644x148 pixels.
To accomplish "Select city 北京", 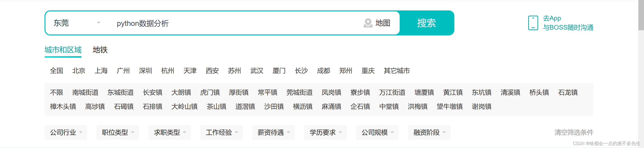I will (x=79, y=71).
